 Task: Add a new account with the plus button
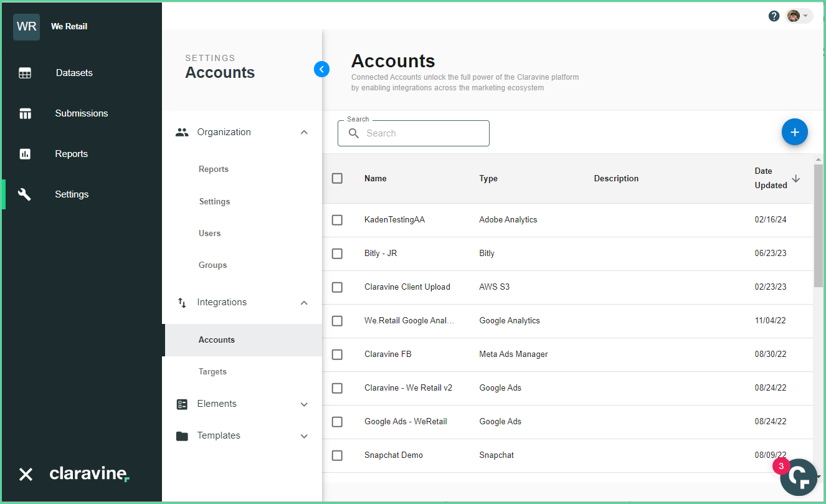795,132
